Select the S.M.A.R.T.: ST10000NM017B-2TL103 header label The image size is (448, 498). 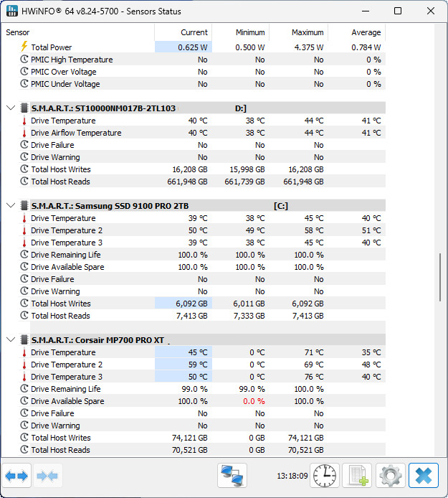[103, 108]
